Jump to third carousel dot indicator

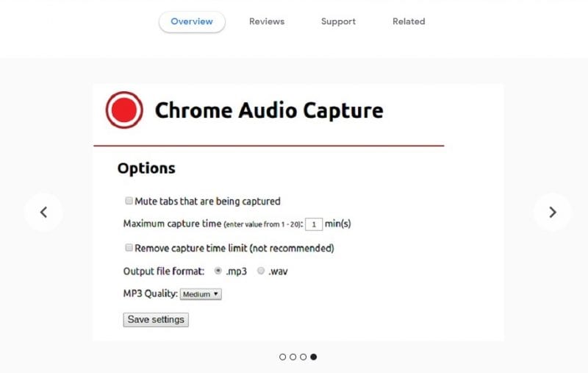coord(303,357)
